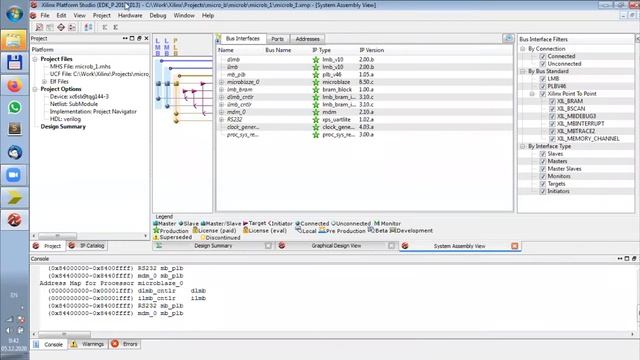This screenshot has height=360, width=640.
Task: Click the top LMB bus connection node
Action: coord(162,61)
